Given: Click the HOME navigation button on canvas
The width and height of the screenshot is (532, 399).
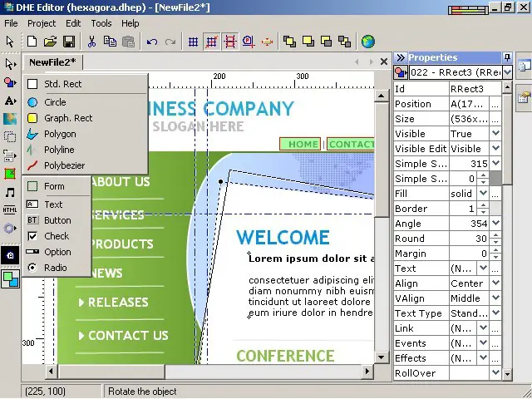Looking at the screenshot, I should click(x=303, y=144).
